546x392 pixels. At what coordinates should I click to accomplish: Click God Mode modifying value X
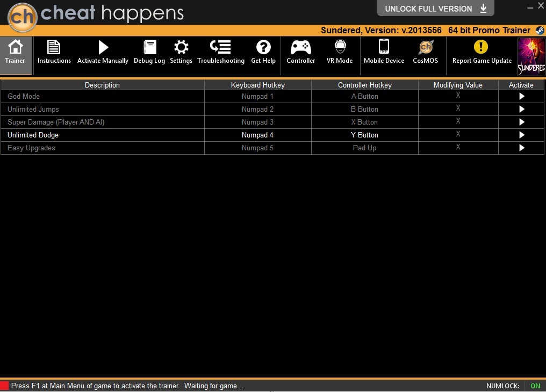point(458,95)
